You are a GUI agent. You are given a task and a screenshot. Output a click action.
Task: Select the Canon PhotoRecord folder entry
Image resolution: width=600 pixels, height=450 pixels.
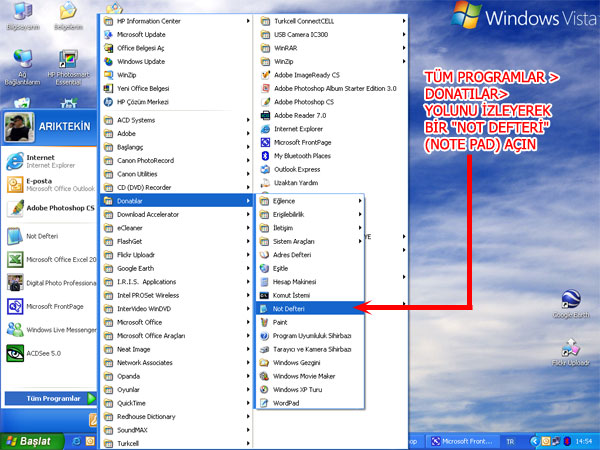click(176, 160)
